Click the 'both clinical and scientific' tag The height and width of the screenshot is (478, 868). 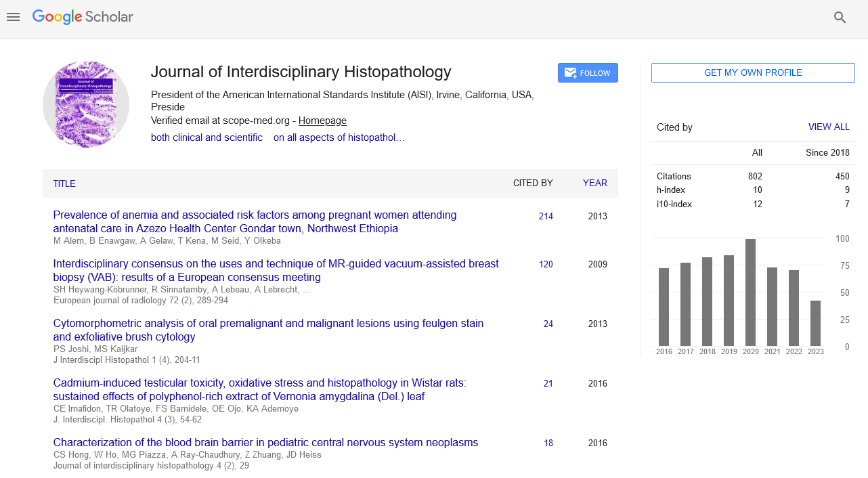tap(207, 137)
